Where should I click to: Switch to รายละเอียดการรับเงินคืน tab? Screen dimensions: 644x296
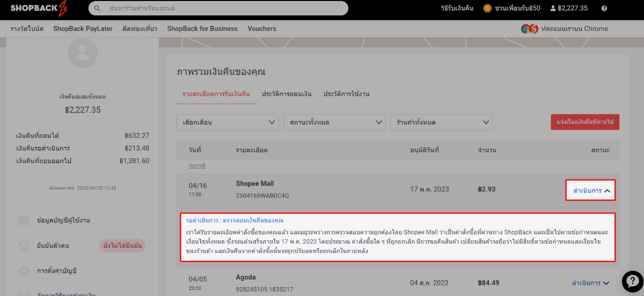[216, 94]
